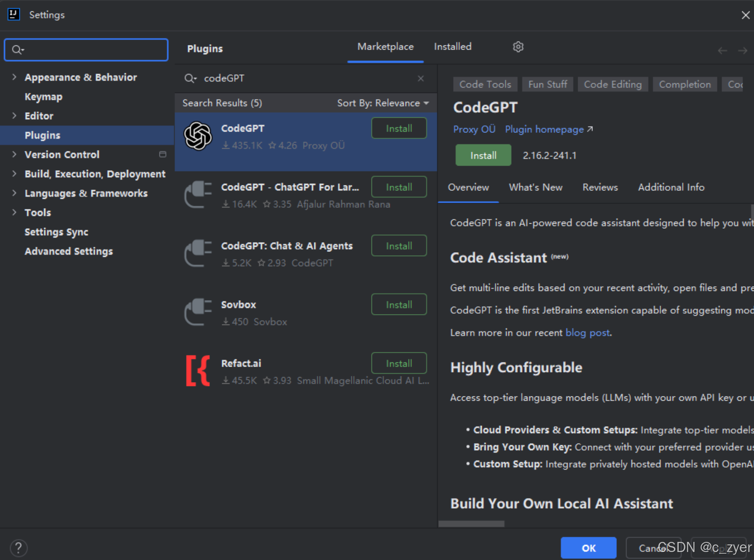Open the Plugin homepage link
The height and width of the screenshot is (560, 754).
click(549, 129)
